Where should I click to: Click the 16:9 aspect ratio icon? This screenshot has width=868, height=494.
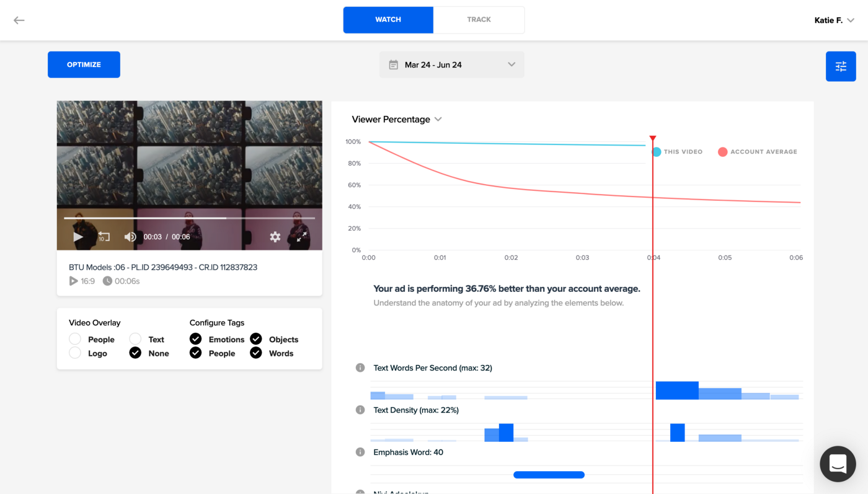(73, 281)
